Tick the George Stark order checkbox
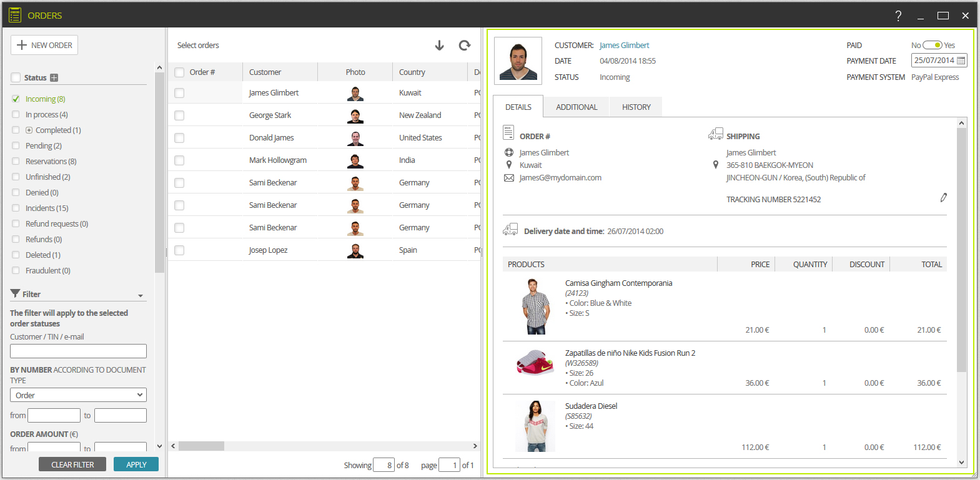 pos(179,115)
